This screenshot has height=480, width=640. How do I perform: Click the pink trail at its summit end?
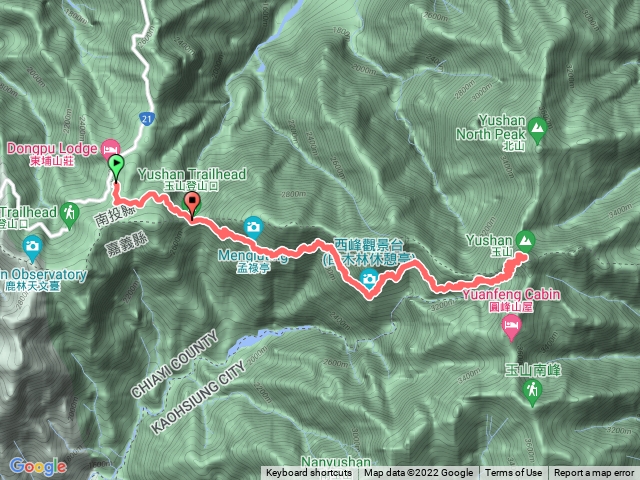pos(522,256)
